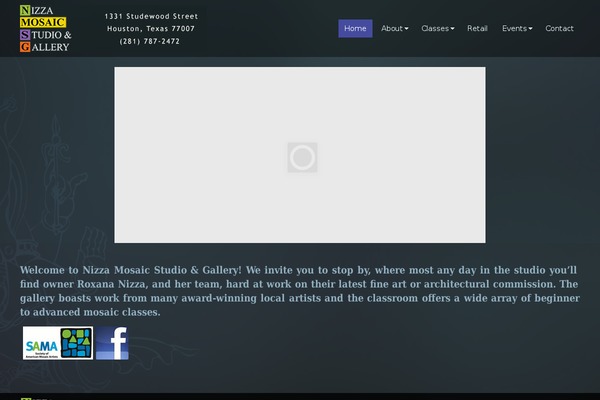
Task: Expand the Events dropdown menu
Action: pos(517,28)
